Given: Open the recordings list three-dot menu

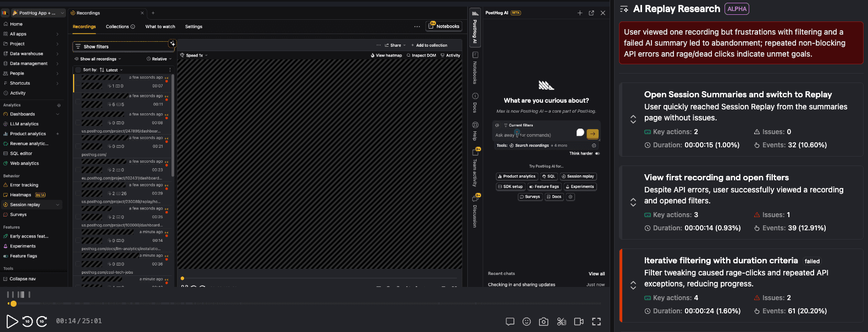Looking at the screenshot, I should point(170,70).
